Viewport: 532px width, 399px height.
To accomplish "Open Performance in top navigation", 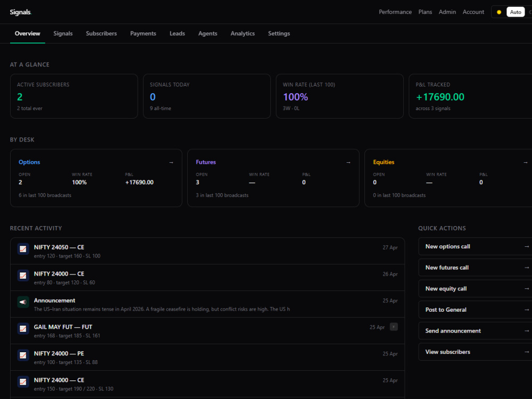I will pos(395,12).
